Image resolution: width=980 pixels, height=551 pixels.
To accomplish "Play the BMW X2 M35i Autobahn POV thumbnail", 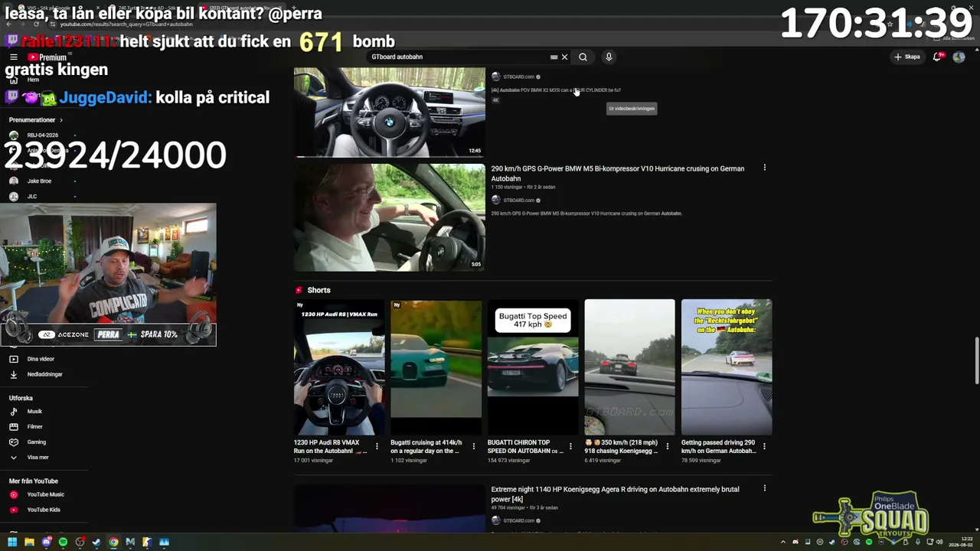I will (x=389, y=112).
